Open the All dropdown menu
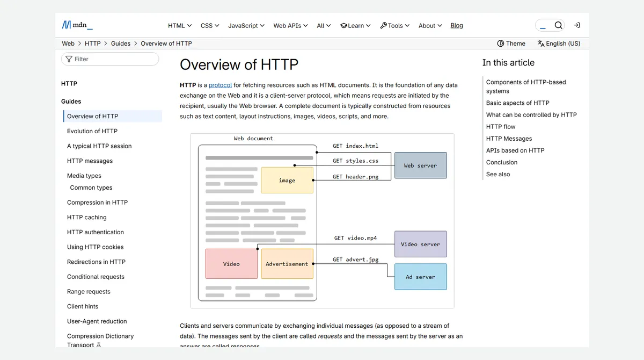The width and height of the screenshot is (644, 360). click(324, 25)
